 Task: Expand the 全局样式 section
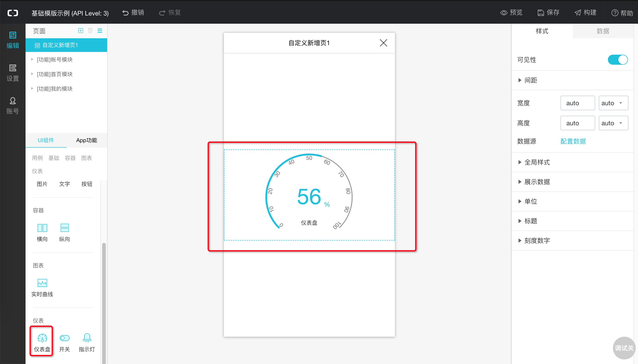[x=572, y=162]
